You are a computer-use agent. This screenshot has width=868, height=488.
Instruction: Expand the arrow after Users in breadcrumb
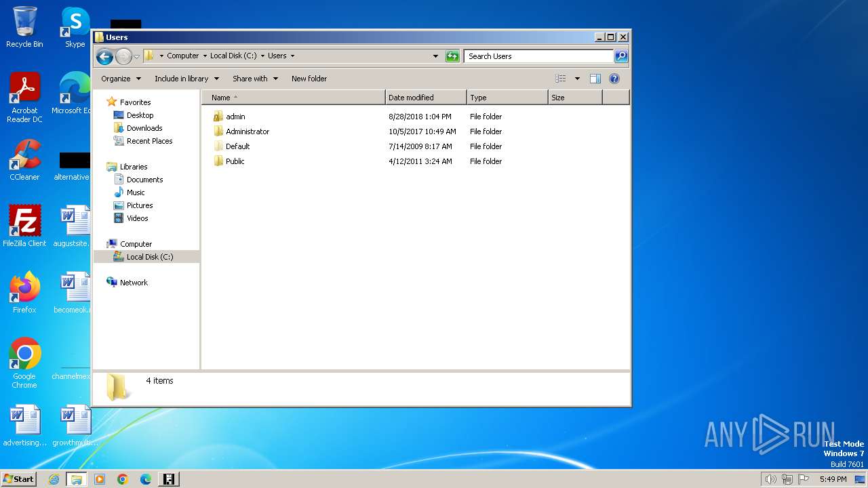click(x=292, y=56)
